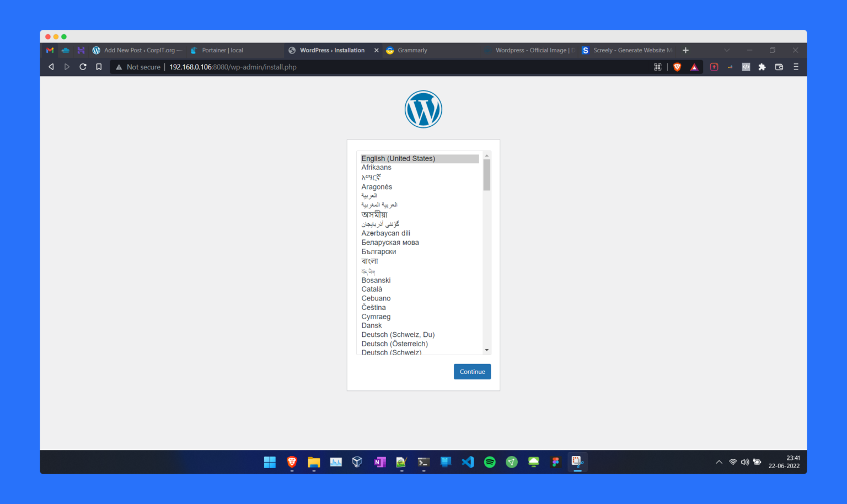
Task: Click the language list scroll-down arrow
Action: pos(486,350)
